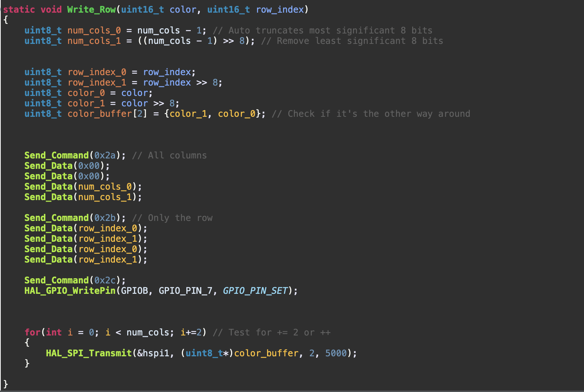Viewport: 584px width, 392px height.
Task: Click the Write_Row function name
Action: 91,10
